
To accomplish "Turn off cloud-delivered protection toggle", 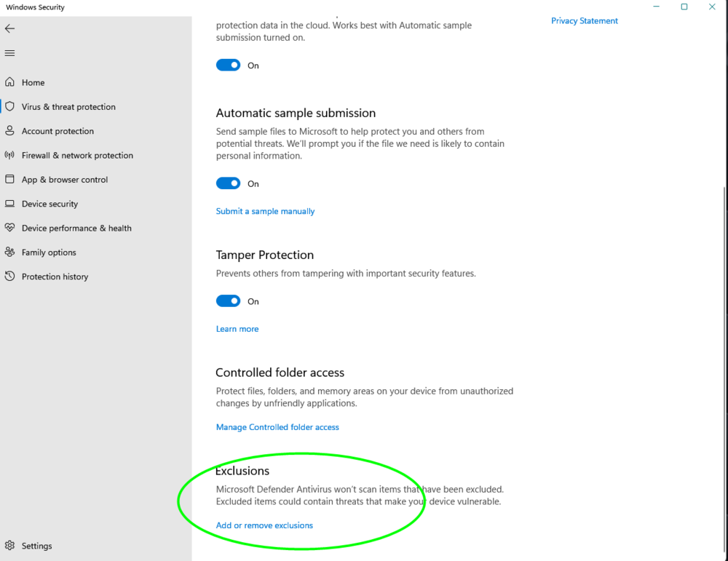I will [x=228, y=65].
